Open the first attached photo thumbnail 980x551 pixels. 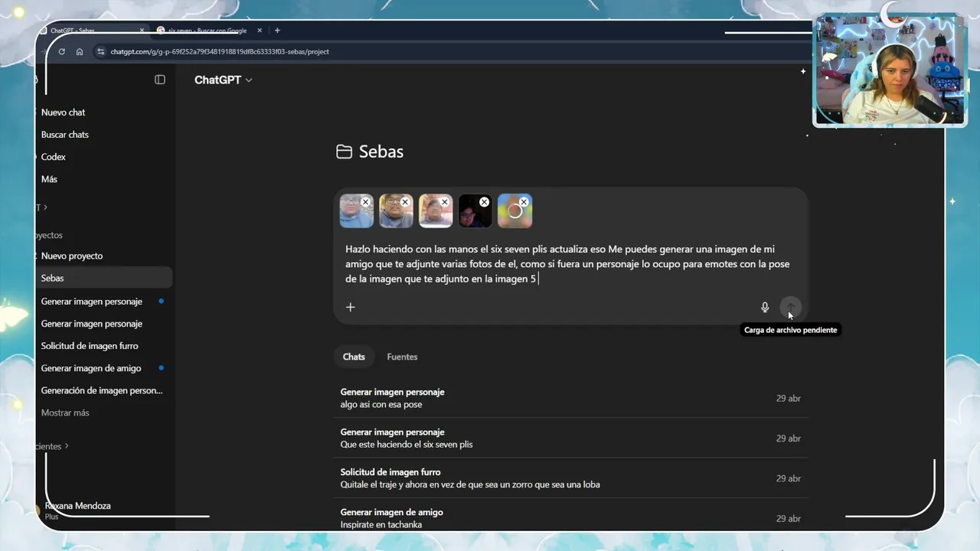[356, 211]
